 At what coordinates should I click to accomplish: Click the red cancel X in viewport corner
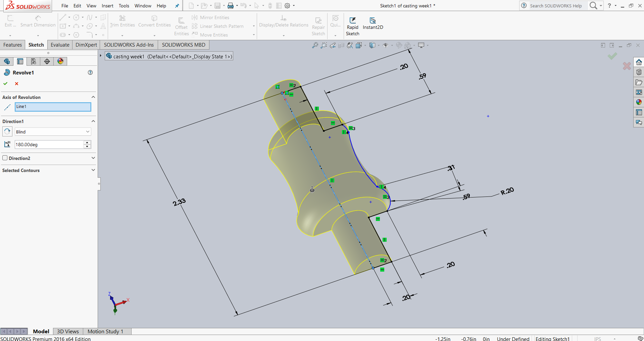(x=627, y=66)
